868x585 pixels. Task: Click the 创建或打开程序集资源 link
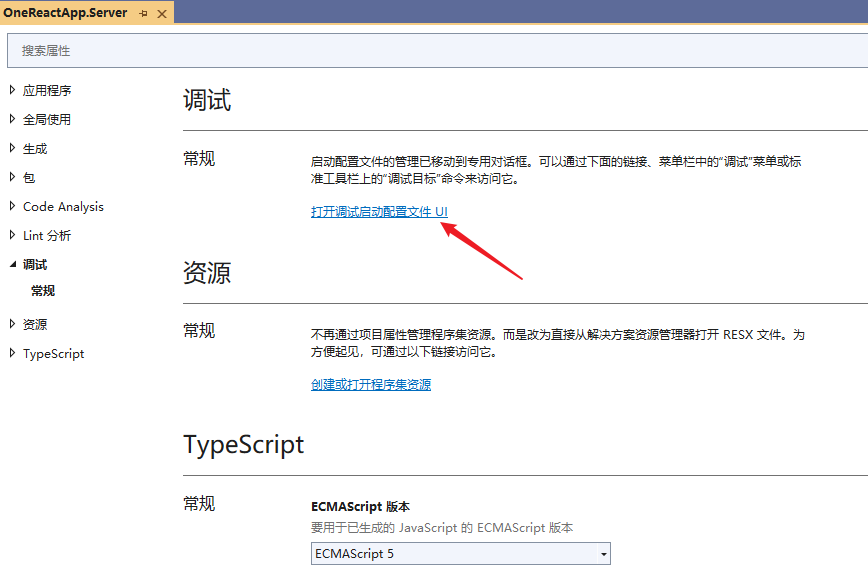[371, 384]
